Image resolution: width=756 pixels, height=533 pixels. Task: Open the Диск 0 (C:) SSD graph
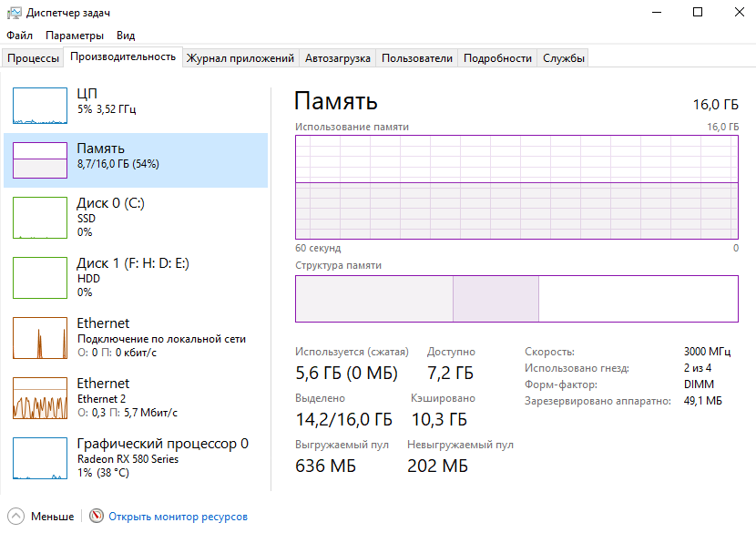(x=40, y=219)
